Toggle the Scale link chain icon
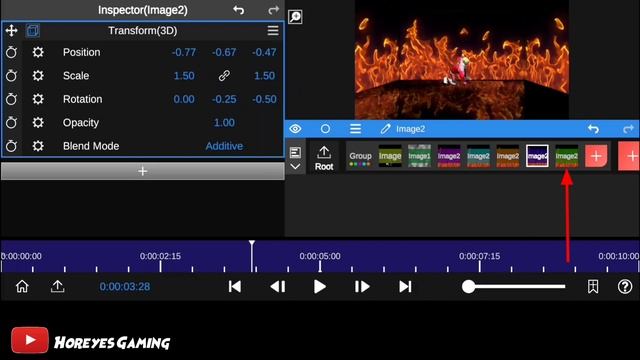Viewport: 640px width, 360px height. coord(224,76)
